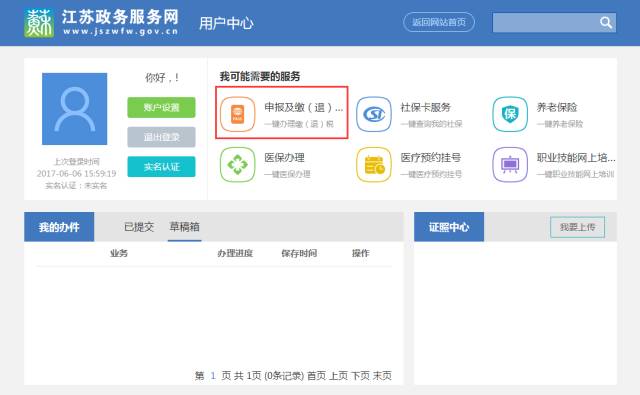The image size is (640, 395).
Task: Open the purple 职业技能网上培训 icon
Action: (510, 164)
